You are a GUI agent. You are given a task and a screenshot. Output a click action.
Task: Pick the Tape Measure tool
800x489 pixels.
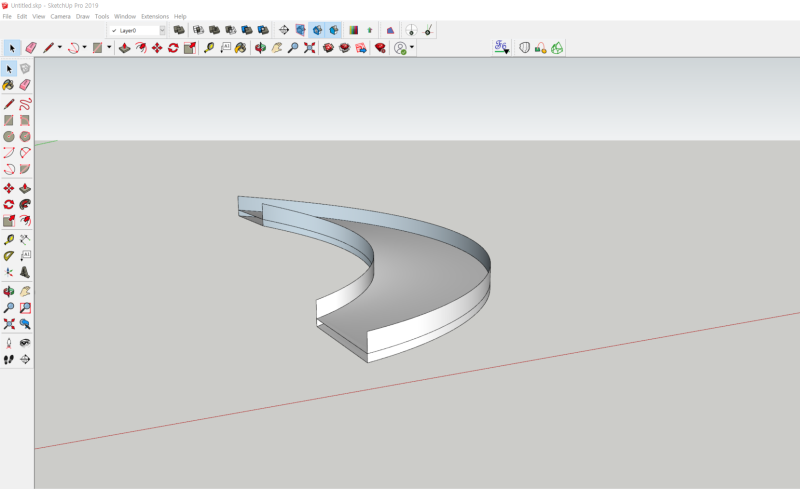click(x=208, y=47)
